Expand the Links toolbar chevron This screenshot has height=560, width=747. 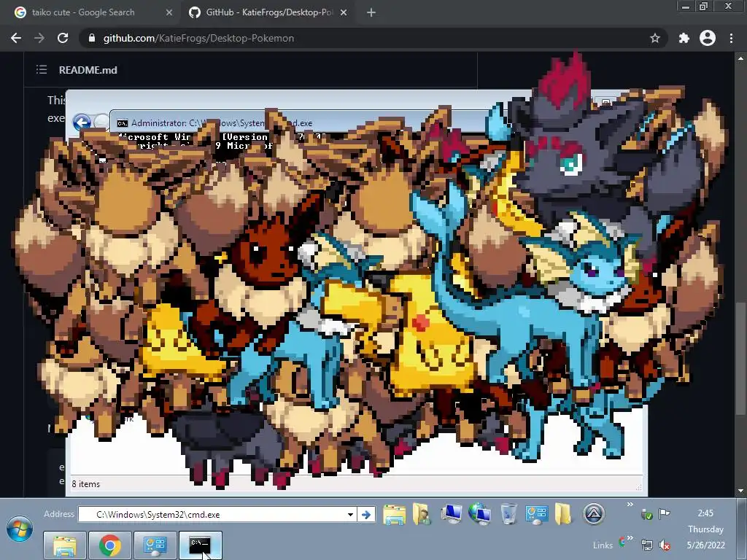[630, 538]
